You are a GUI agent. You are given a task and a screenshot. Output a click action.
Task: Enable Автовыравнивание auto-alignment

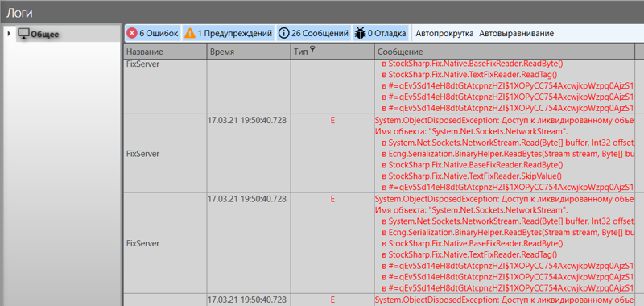click(x=516, y=33)
